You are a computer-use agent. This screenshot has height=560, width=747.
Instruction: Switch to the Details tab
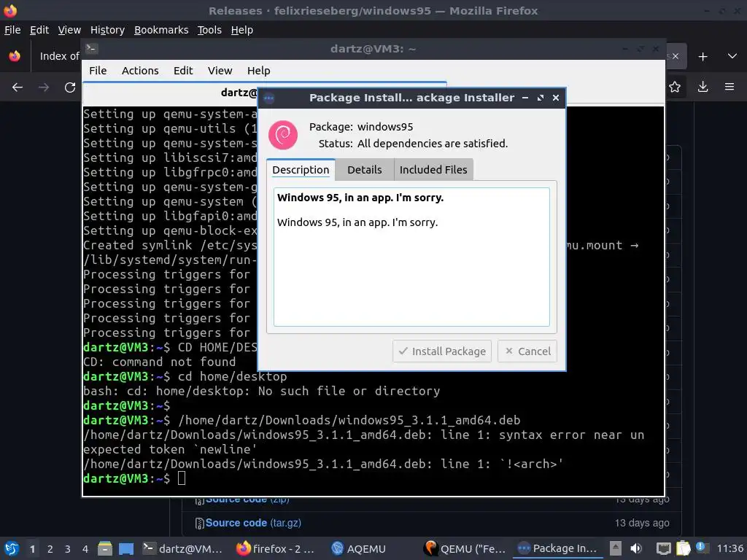(365, 170)
